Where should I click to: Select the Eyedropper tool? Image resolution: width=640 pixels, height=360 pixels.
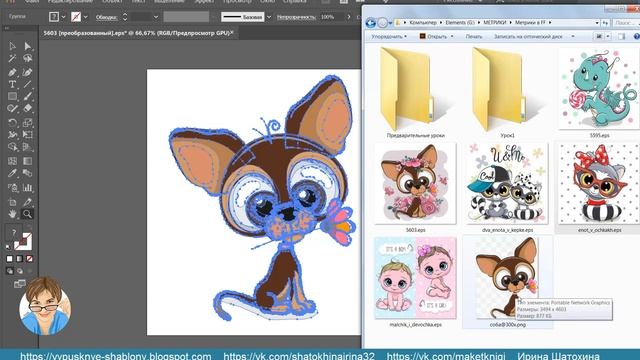pyautogui.click(x=12, y=173)
